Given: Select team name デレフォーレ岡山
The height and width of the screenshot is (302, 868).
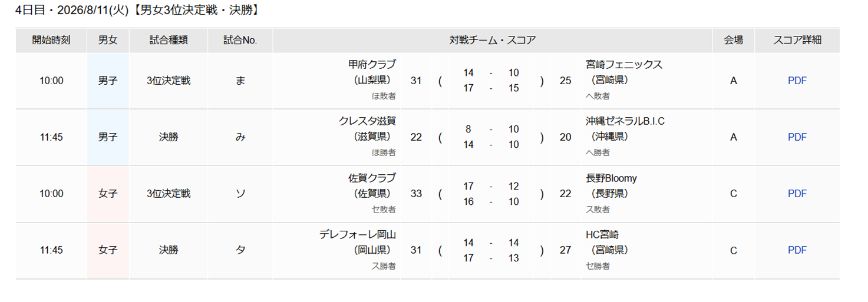Looking at the screenshot, I should tap(358, 234).
